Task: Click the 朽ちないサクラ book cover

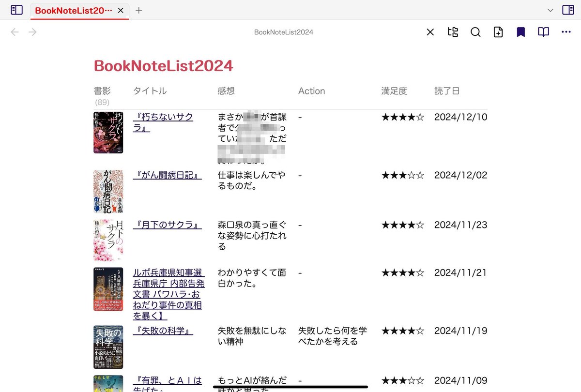Action: (x=108, y=133)
